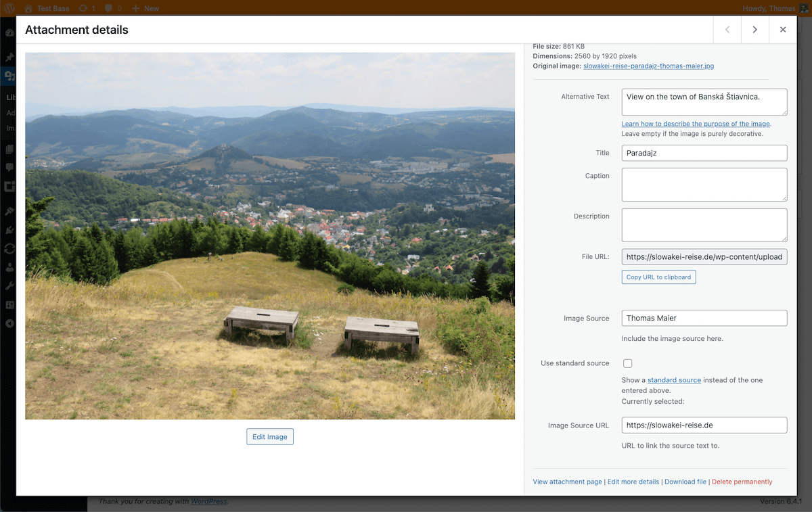Click the Image Source field with Thomas Maier
812x512 pixels.
click(x=704, y=318)
